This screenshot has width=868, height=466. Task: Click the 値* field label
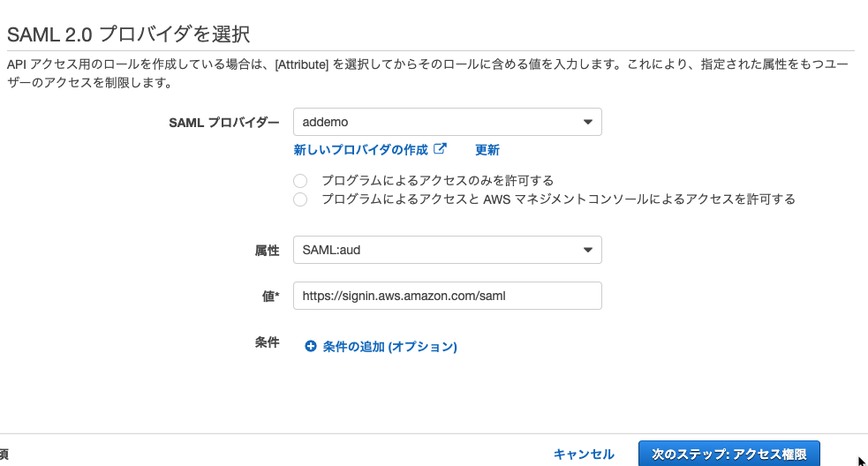coord(271,297)
